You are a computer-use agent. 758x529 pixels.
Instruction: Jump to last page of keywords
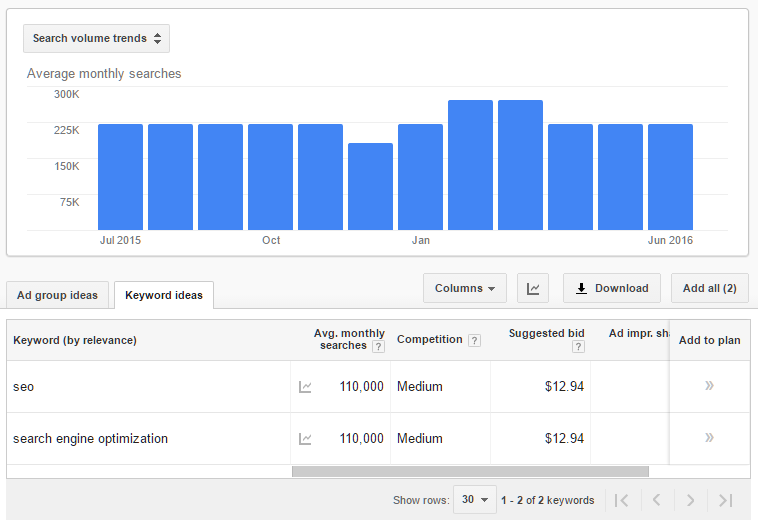click(726, 500)
